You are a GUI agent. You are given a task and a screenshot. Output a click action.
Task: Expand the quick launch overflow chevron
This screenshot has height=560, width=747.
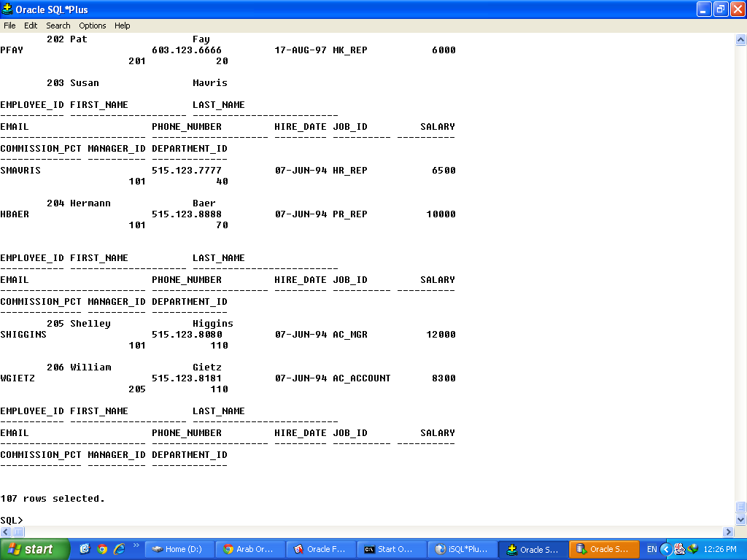(x=136, y=545)
